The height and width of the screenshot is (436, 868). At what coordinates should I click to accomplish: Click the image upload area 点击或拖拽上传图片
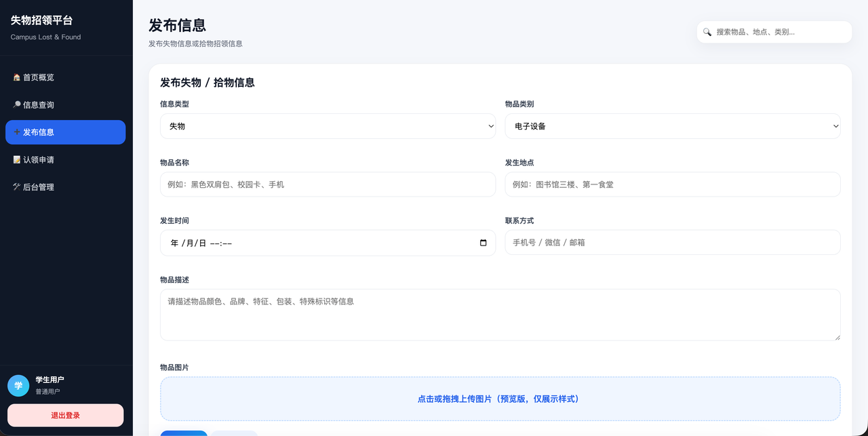tap(500, 399)
